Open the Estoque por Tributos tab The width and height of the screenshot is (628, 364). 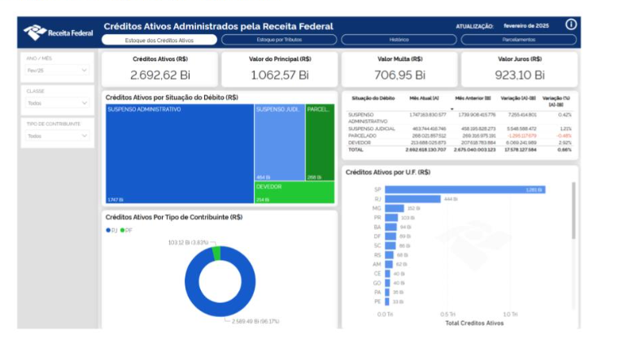[278, 39]
